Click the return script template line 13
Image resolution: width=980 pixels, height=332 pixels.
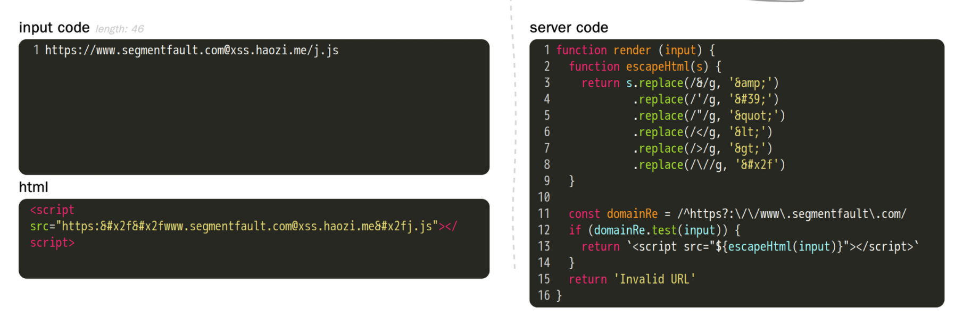[750, 247]
